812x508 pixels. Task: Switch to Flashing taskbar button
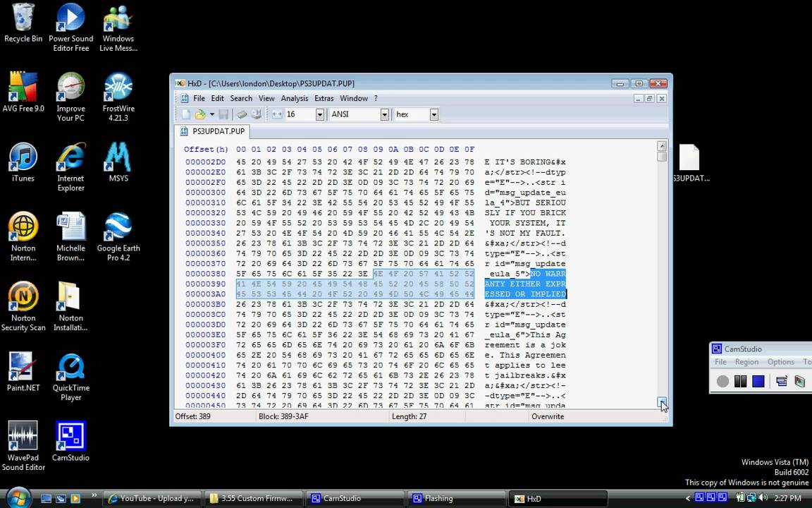456,499
